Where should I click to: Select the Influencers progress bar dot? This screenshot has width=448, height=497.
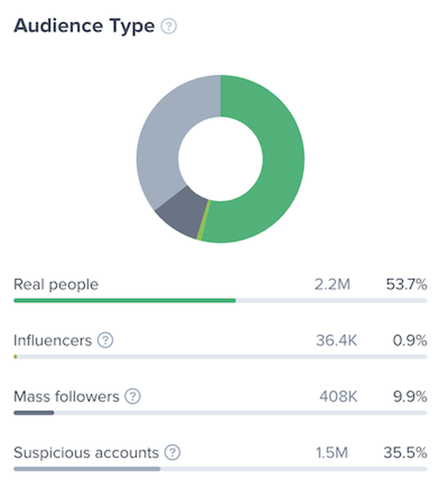(x=16, y=356)
